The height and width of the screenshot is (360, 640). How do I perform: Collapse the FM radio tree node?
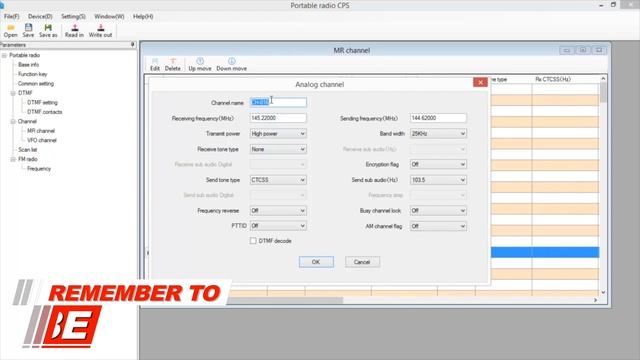(x=13, y=159)
